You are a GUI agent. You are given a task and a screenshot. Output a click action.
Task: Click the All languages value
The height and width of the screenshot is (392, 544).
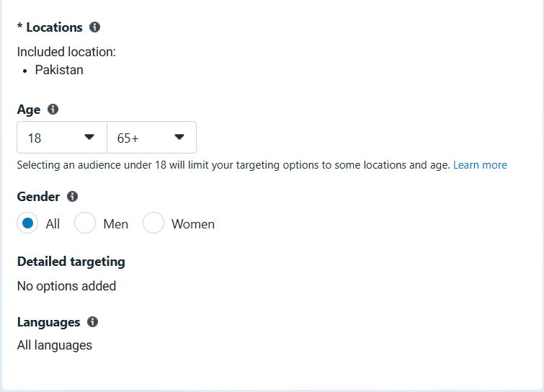(x=55, y=345)
